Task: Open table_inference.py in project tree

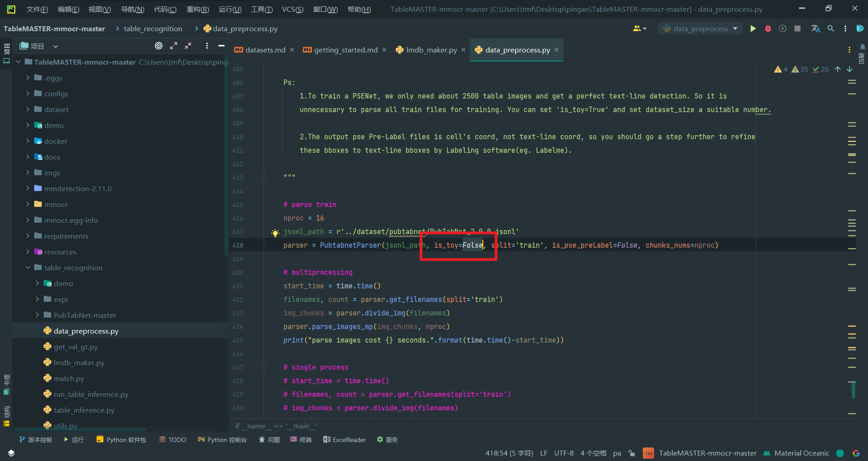Action: 84,410
